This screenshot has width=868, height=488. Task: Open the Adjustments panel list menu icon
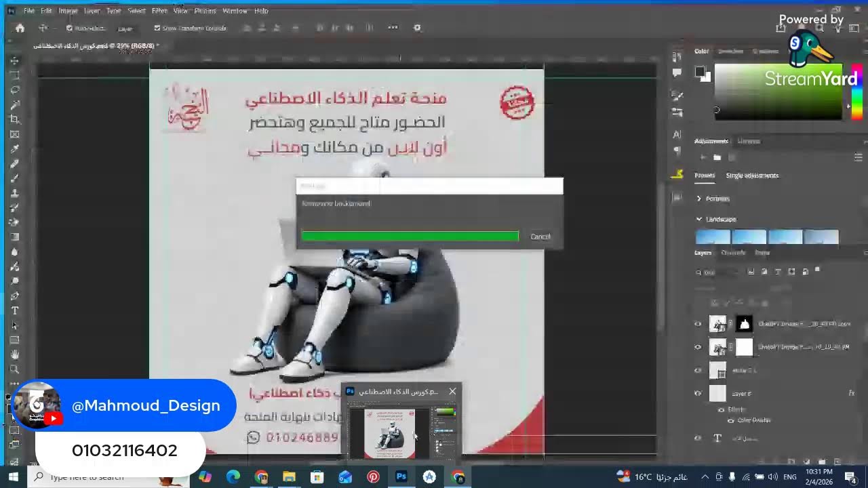pyautogui.click(x=858, y=157)
